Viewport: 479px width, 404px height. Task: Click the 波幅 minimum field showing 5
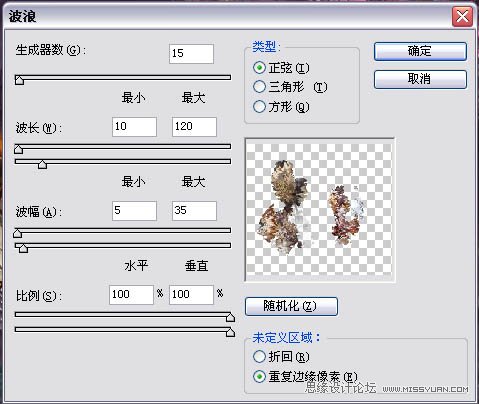pos(134,211)
